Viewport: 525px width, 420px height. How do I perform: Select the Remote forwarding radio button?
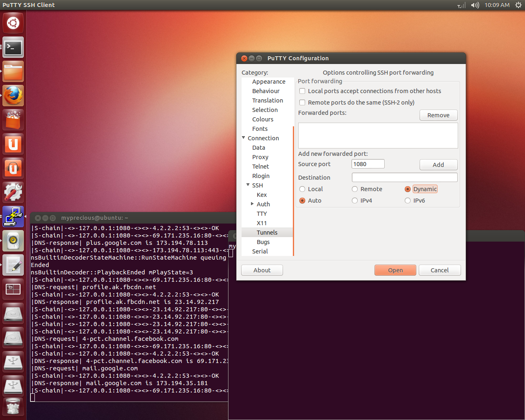[355, 189]
